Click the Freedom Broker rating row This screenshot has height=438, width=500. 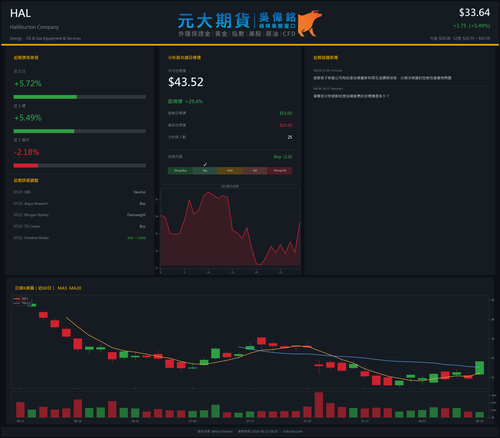(x=80, y=238)
